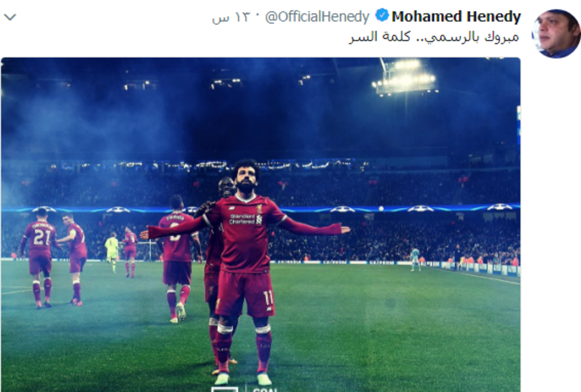The height and width of the screenshot is (392, 581).
Task: Click the blue smoke above the stands
Action: pos(97,126)
